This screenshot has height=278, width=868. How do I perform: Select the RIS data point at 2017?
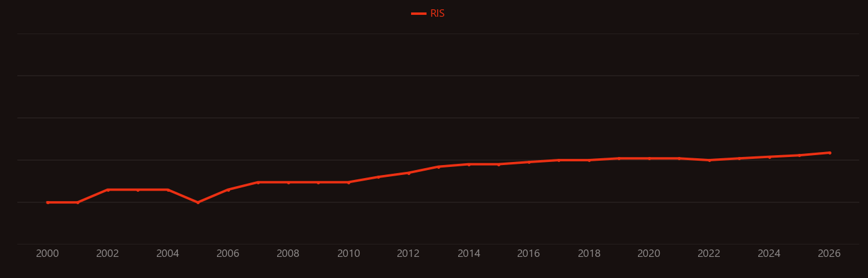(x=559, y=160)
